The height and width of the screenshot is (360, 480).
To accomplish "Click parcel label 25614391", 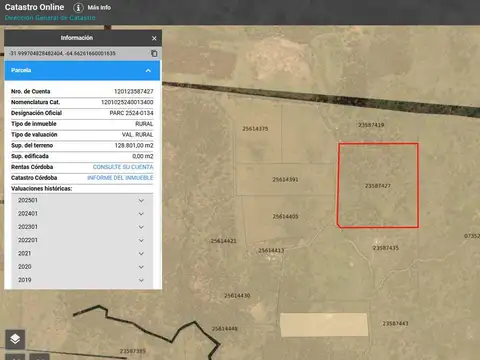I will click(x=285, y=180).
